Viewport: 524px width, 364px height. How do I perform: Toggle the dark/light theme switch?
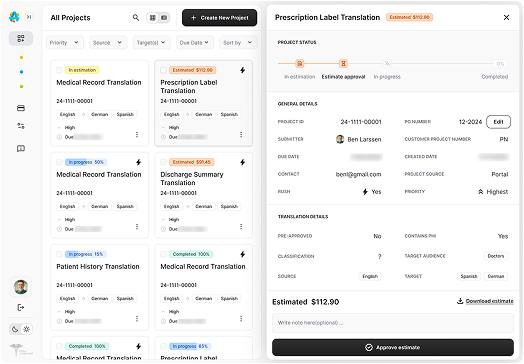21,329
